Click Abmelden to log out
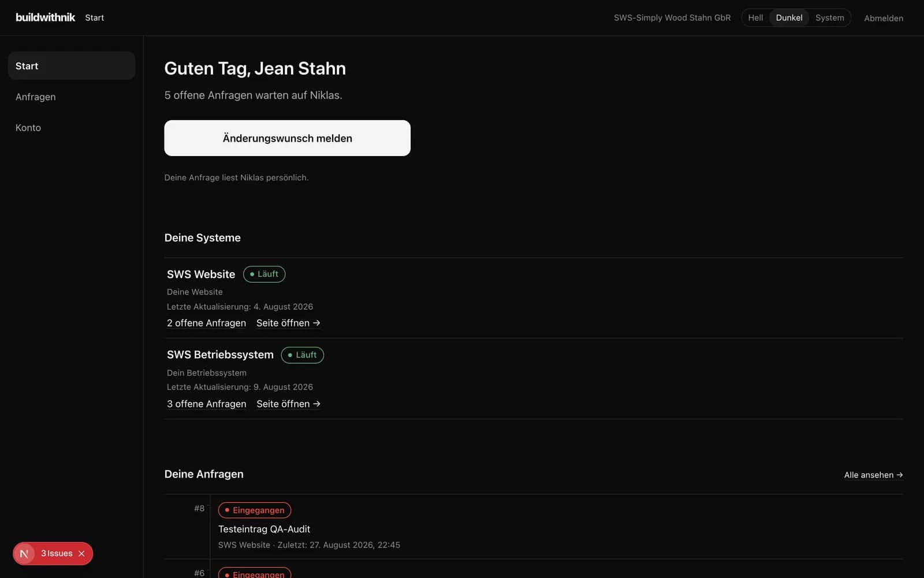 click(884, 18)
